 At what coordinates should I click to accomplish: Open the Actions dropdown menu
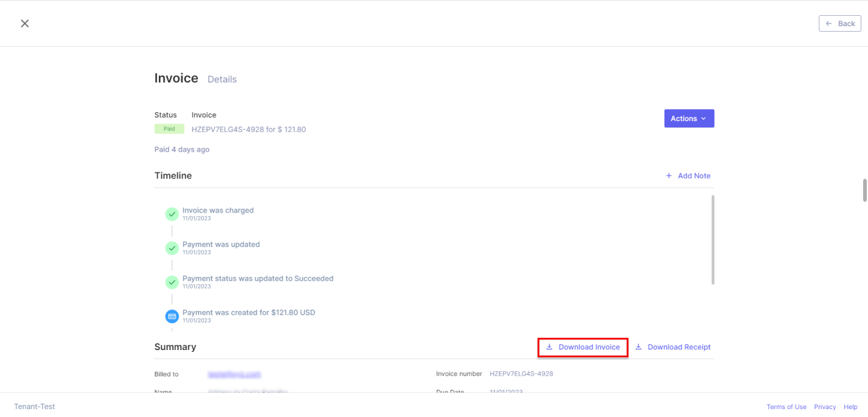tap(689, 119)
